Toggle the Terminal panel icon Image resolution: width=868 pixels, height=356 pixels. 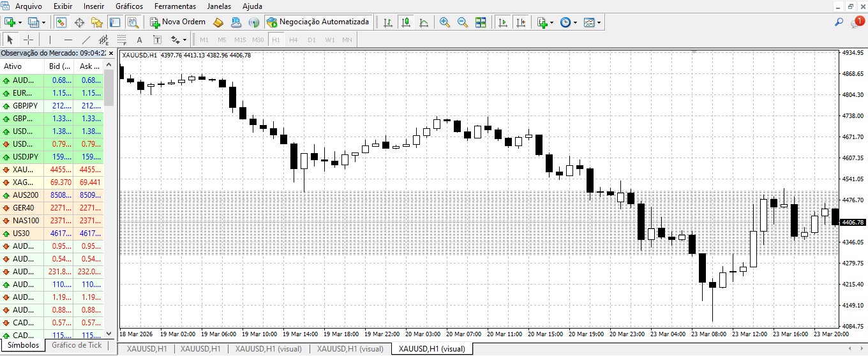(115, 22)
